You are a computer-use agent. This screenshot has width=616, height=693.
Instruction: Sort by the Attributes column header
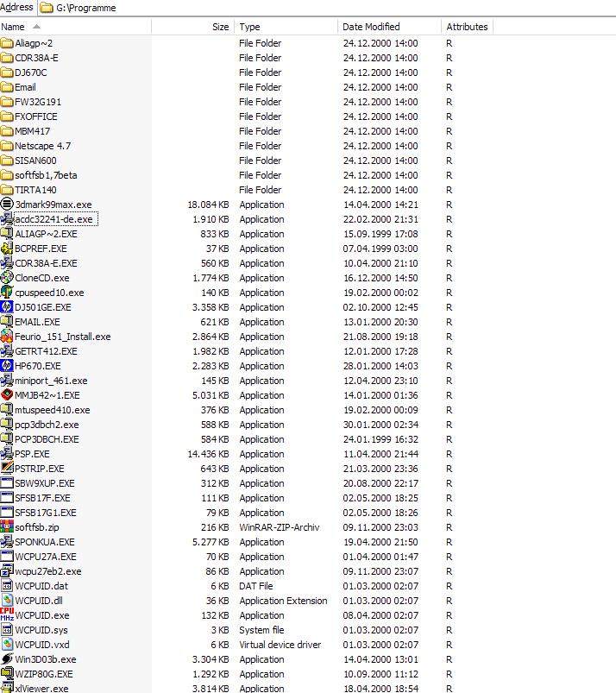point(467,27)
